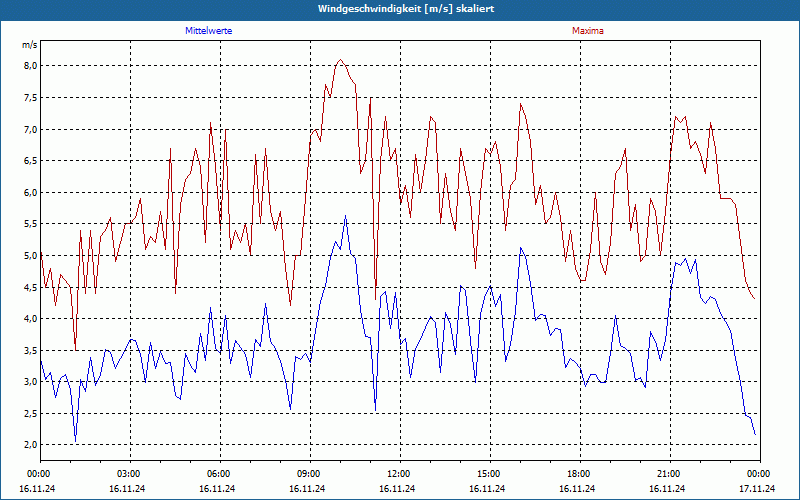The width and height of the screenshot is (800, 500).
Task: Click the 03:00 time axis label
Action: (131, 474)
